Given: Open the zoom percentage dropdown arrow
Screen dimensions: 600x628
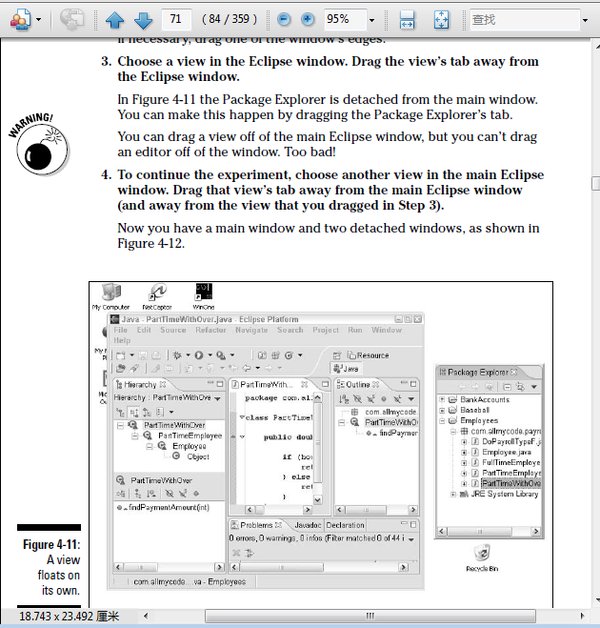Looking at the screenshot, I should (372, 20).
